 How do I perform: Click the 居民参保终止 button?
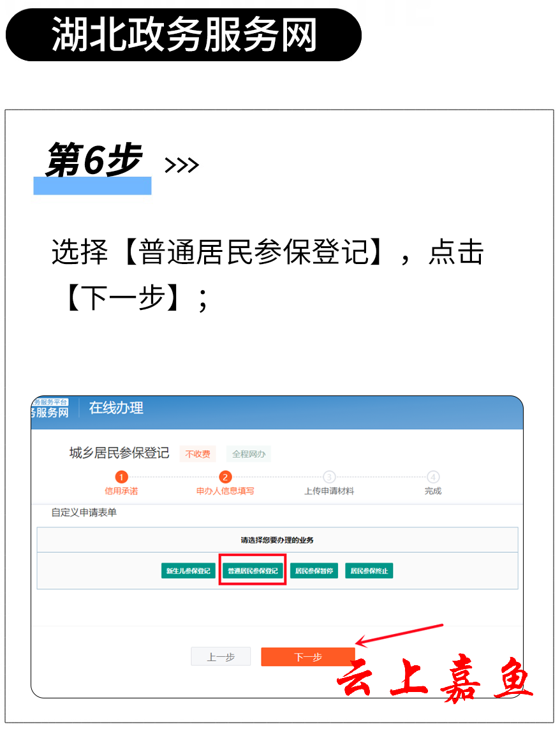click(x=369, y=570)
